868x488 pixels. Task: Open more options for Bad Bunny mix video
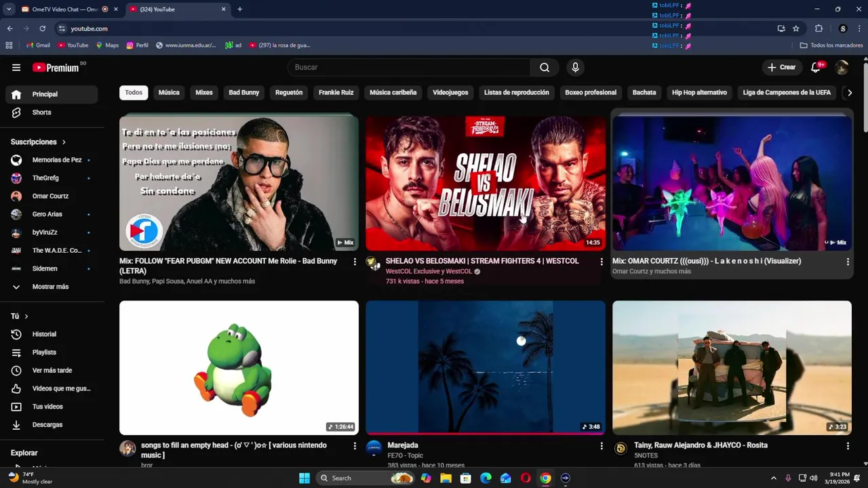(x=355, y=262)
